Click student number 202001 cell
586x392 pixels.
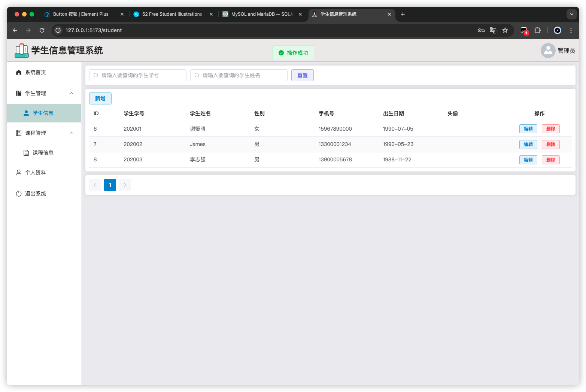tap(133, 129)
